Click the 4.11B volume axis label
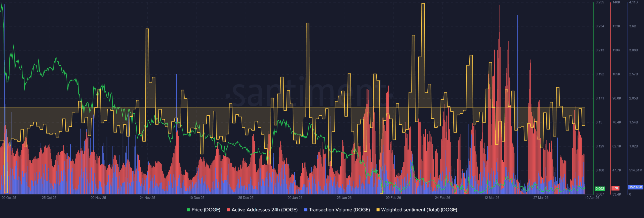The width and height of the screenshot is (644, 218). 633,2
